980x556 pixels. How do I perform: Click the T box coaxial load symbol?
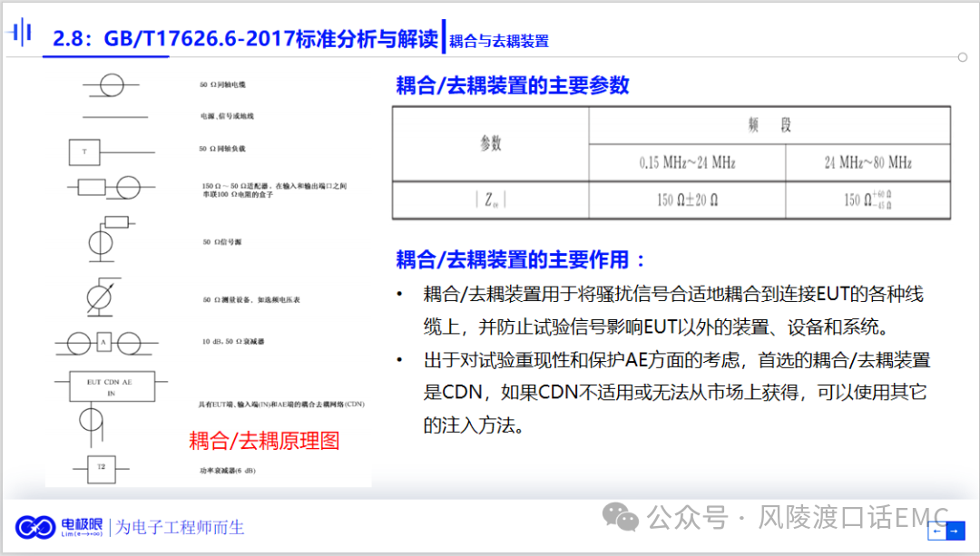tap(85, 151)
